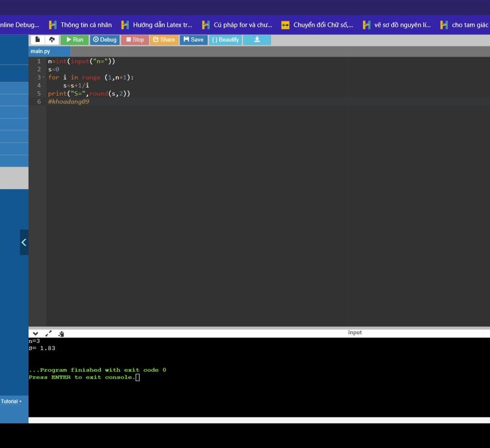Click the console cursor after 'exit console.'

click(x=137, y=377)
